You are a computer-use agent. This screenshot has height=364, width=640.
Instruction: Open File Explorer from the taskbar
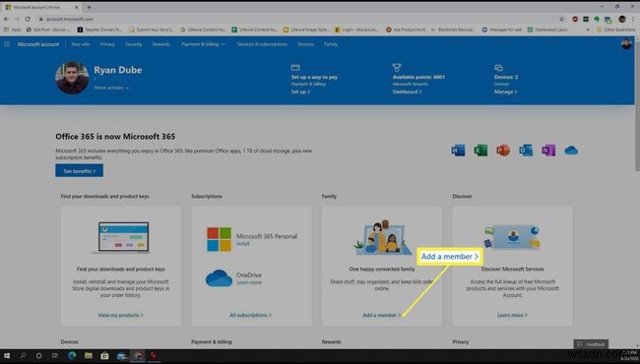[89, 355]
